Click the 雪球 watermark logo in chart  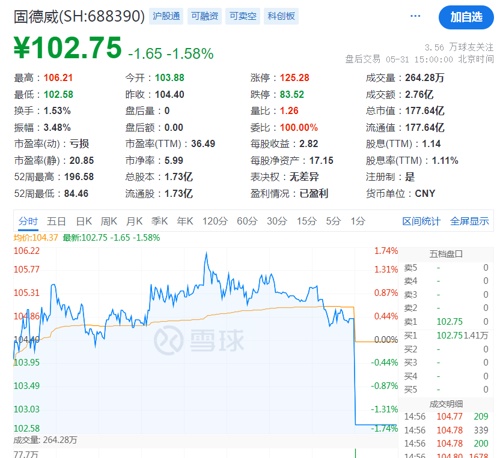click(199, 340)
